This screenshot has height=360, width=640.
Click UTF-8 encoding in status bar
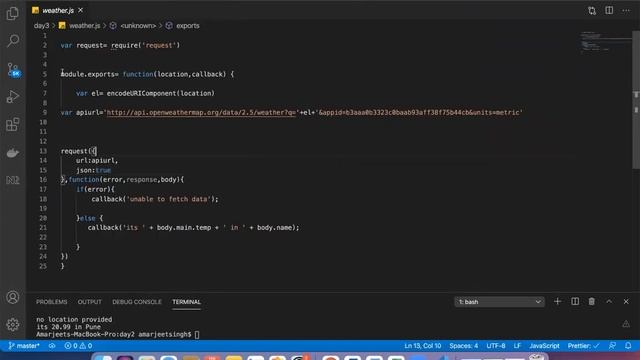point(496,346)
